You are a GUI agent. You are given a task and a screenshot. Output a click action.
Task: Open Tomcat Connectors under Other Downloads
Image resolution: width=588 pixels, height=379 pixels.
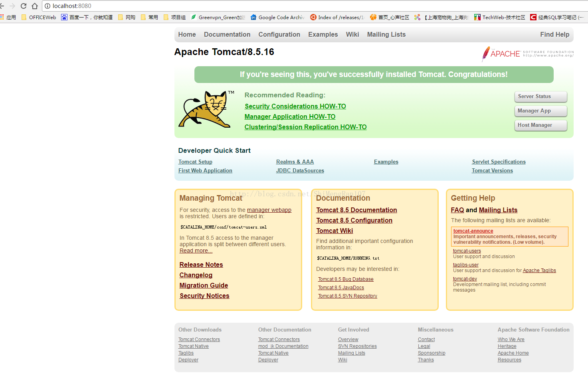click(x=199, y=340)
